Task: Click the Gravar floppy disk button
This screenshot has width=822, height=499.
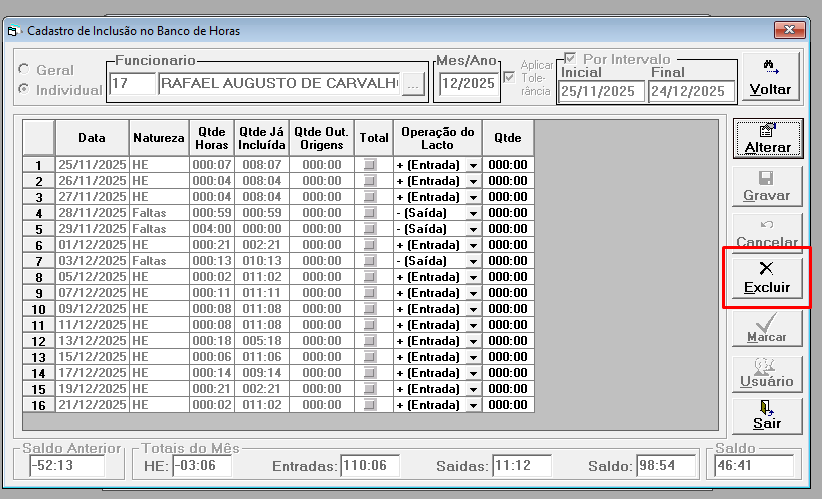Action: (767, 187)
